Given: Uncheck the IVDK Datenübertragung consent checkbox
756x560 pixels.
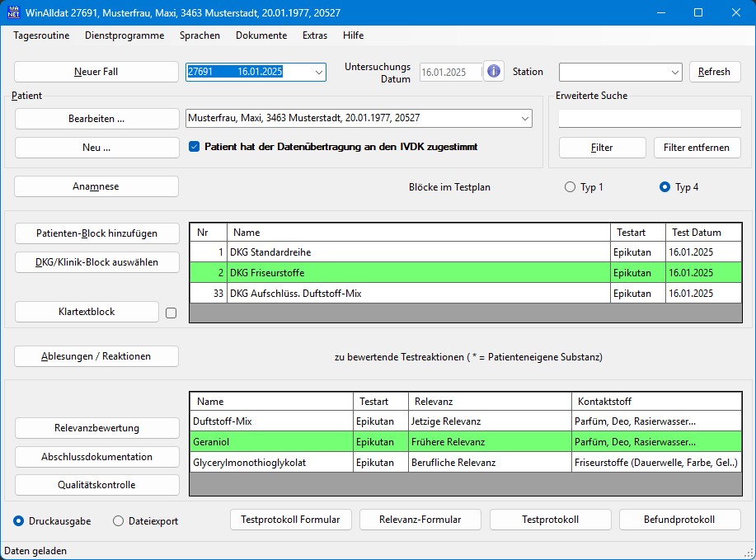Looking at the screenshot, I should pos(195,147).
